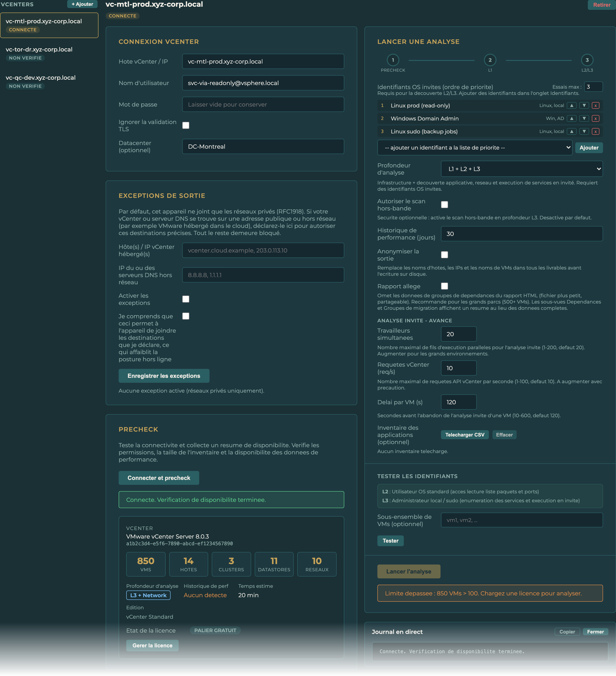
Task: Remove Linux sudo (backup jobs) credential
Action: pos(596,131)
